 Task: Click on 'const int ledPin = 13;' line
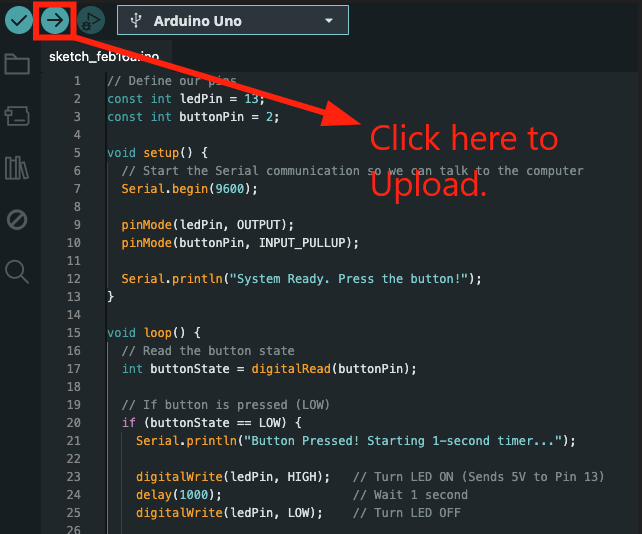[186, 99]
